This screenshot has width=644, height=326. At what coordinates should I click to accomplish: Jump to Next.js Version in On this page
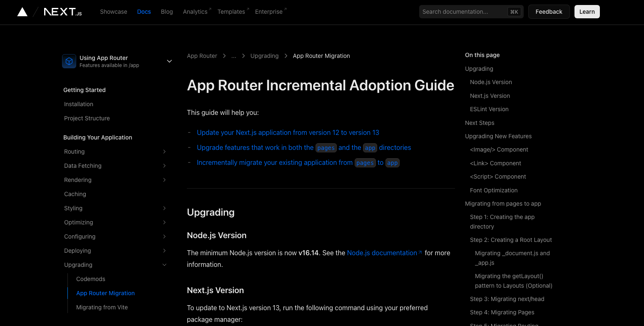coord(490,96)
